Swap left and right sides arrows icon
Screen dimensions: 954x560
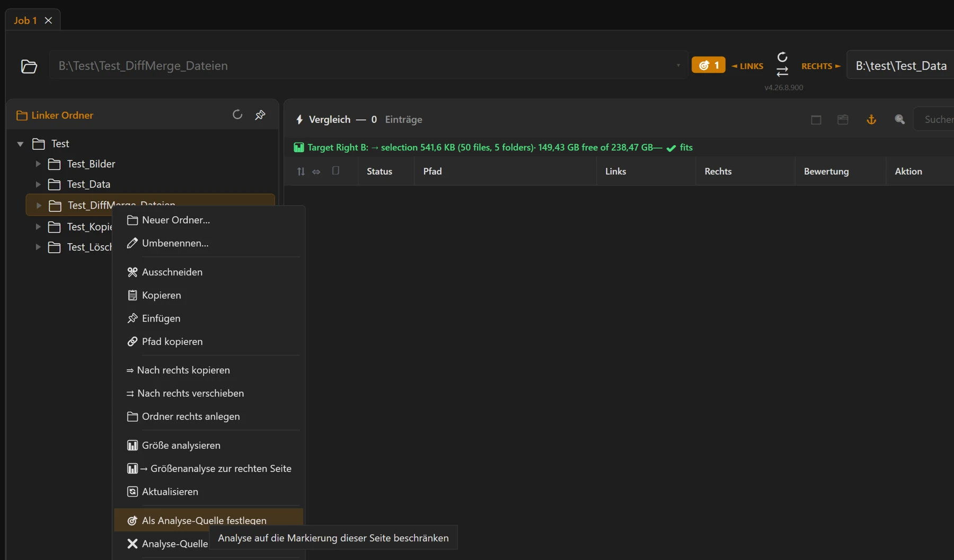click(x=782, y=72)
